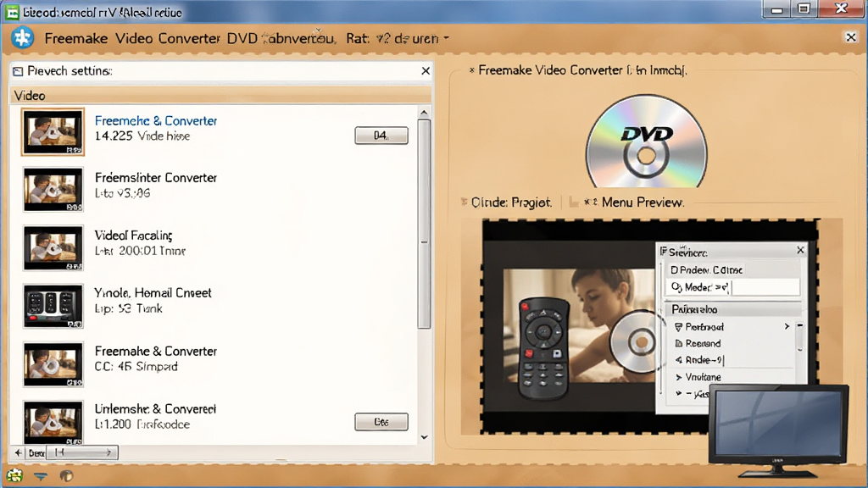Click the settings panel icon beside "Prevech settins"

point(18,71)
